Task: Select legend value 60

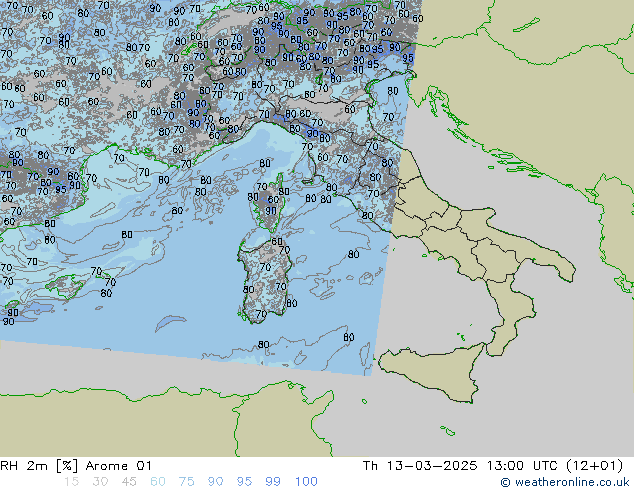Action: click(158, 482)
